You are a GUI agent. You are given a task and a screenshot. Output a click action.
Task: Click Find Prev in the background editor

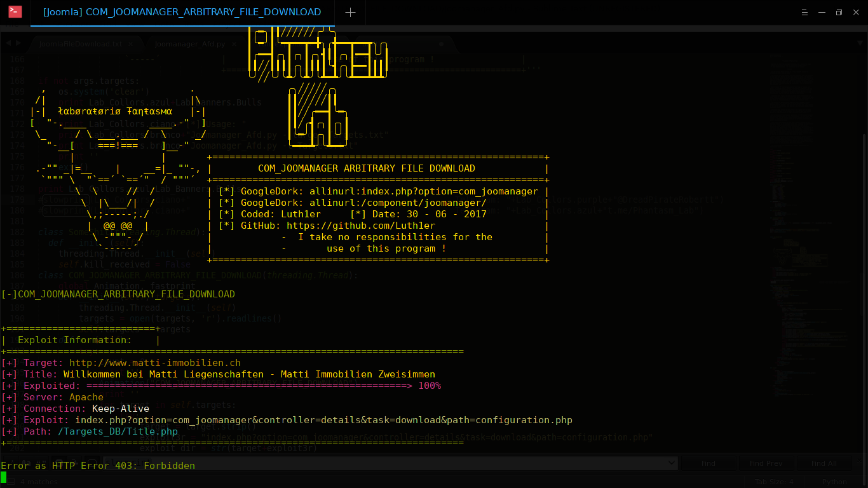(x=766, y=464)
